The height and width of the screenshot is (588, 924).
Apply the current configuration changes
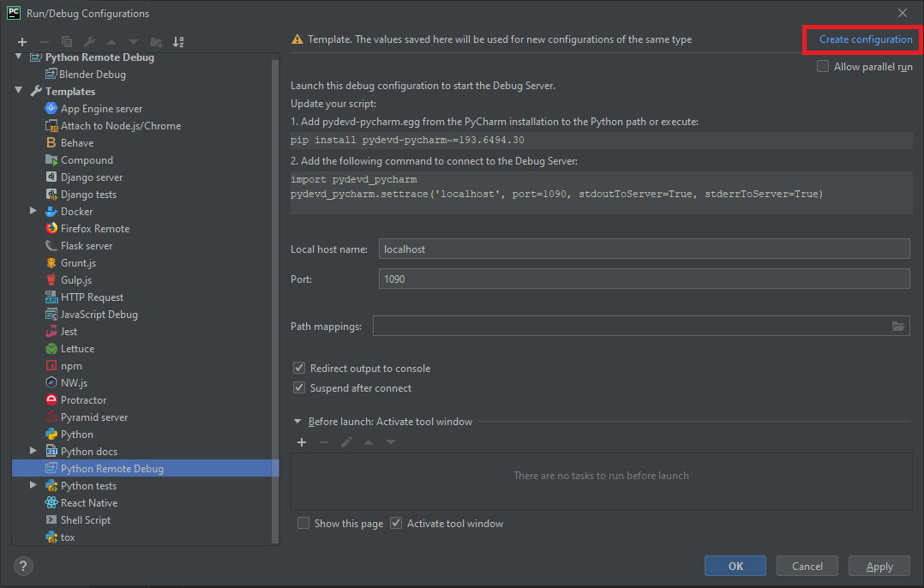click(x=879, y=566)
